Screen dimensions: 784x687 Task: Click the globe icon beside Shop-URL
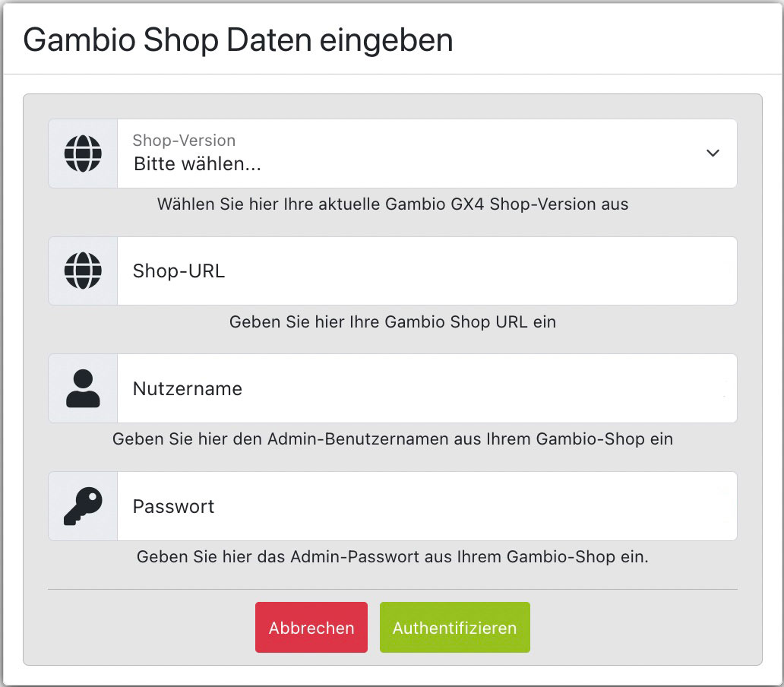83,271
